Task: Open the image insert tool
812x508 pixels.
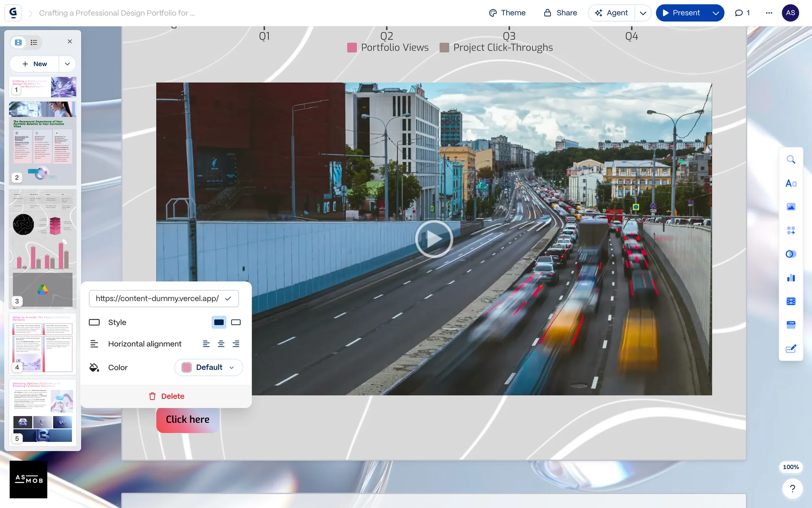Action: pos(790,207)
